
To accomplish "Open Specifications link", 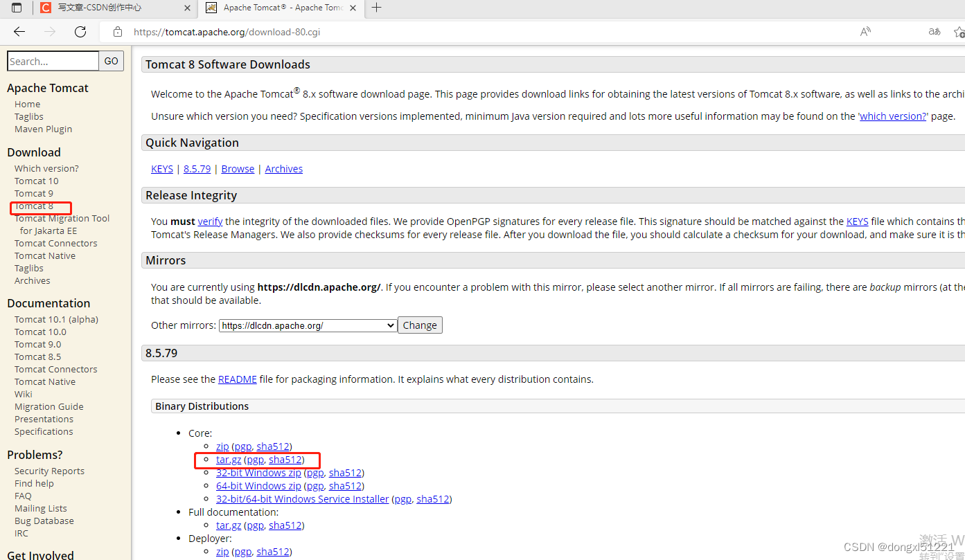I will pos(44,431).
